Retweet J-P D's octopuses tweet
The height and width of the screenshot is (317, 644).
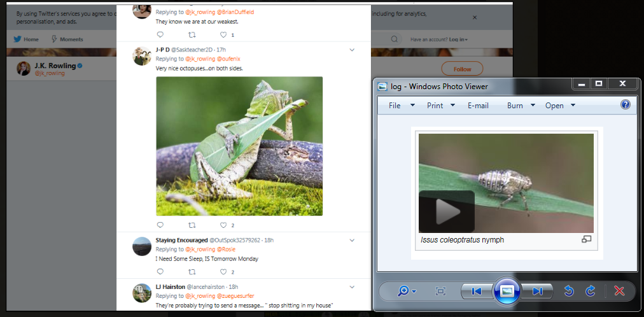[192, 225]
